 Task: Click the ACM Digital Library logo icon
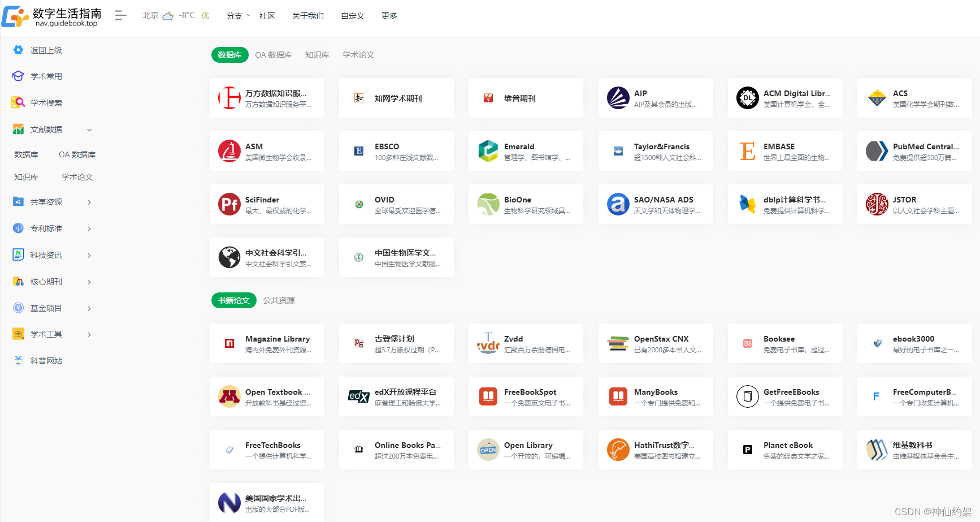click(x=748, y=98)
